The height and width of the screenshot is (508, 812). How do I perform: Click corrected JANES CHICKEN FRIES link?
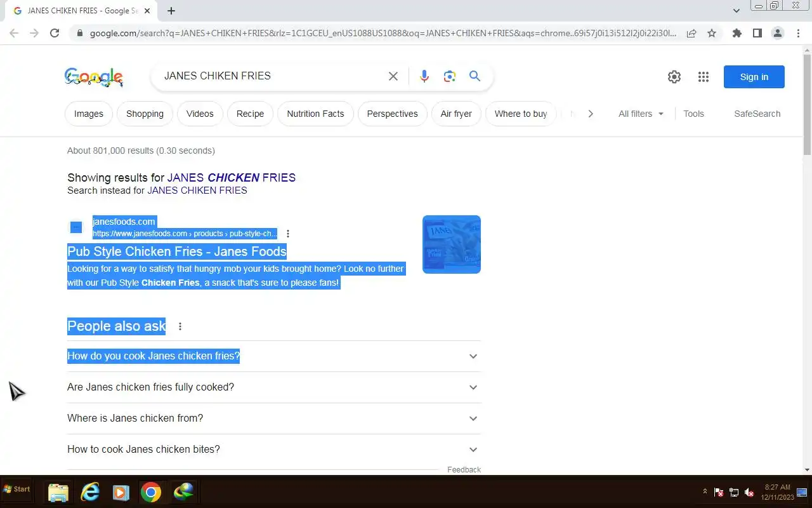click(x=232, y=178)
